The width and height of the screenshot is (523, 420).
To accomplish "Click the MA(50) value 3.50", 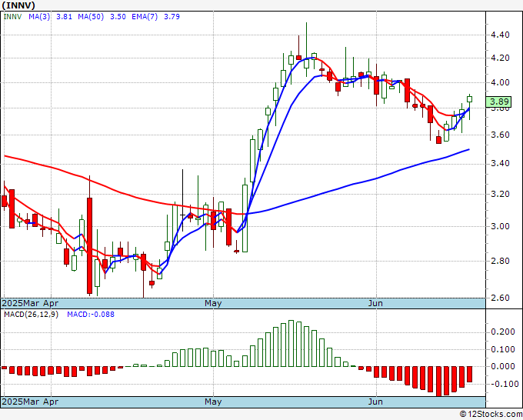I will 118,17.
